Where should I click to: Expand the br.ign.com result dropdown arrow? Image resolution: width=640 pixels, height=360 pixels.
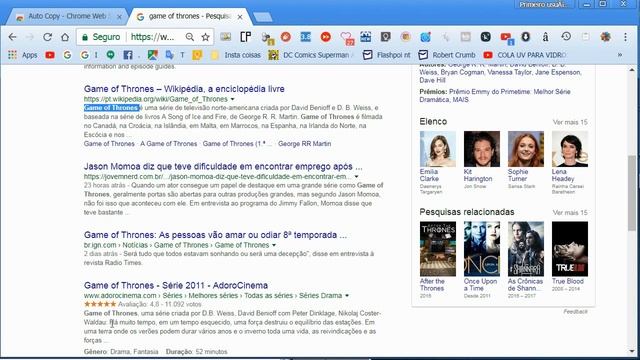pos(274,245)
